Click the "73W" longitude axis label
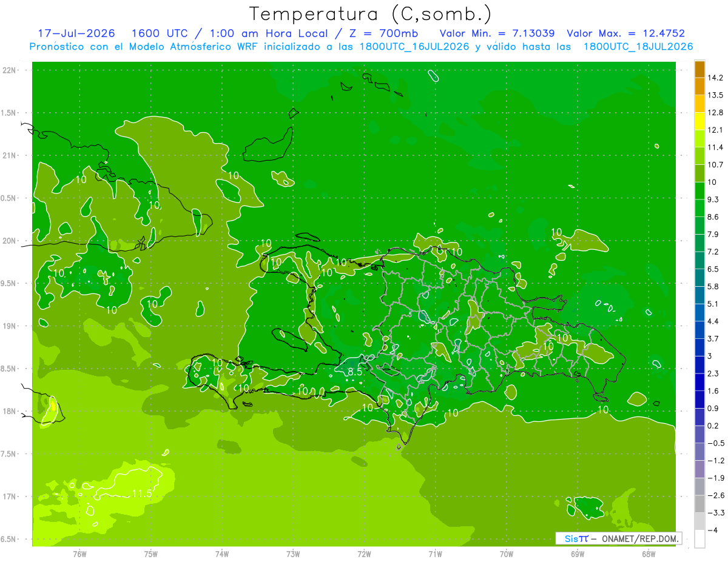728x562 pixels. point(293,554)
